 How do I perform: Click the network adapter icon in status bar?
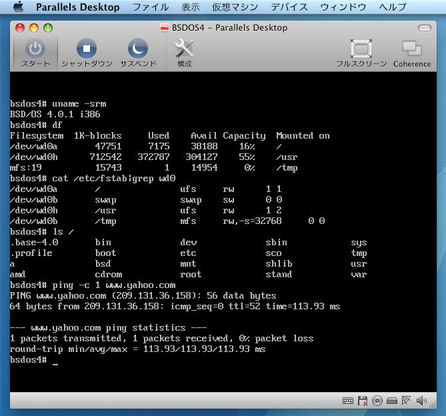coord(406,400)
